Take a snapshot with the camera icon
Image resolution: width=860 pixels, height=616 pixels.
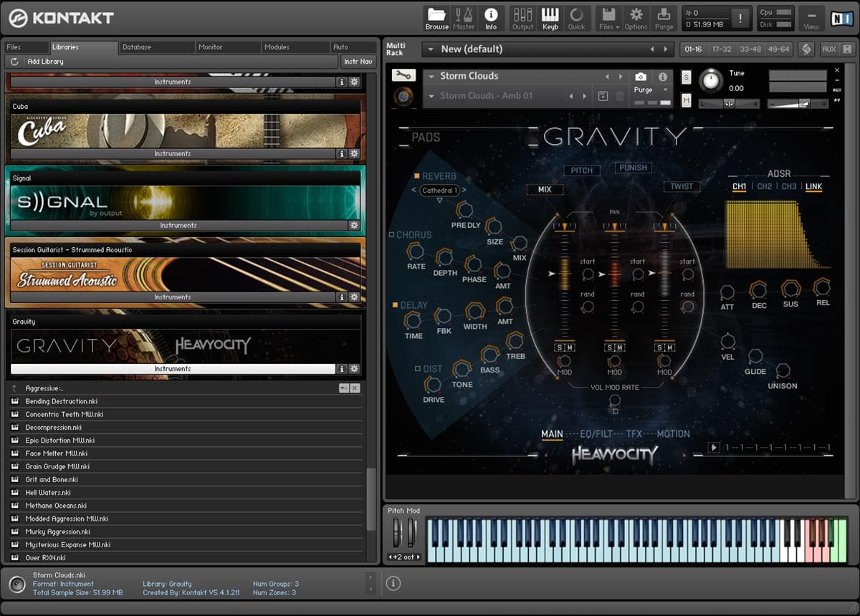pyautogui.click(x=641, y=77)
